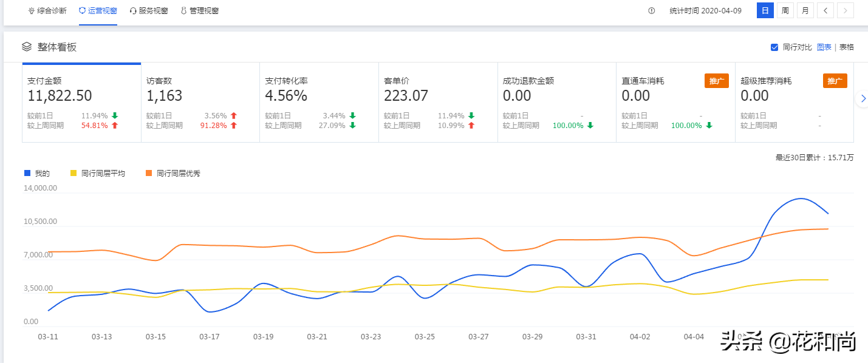Toggle 同行同层平均 yellow legend series
The image size is (868, 363).
pos(73,174)
